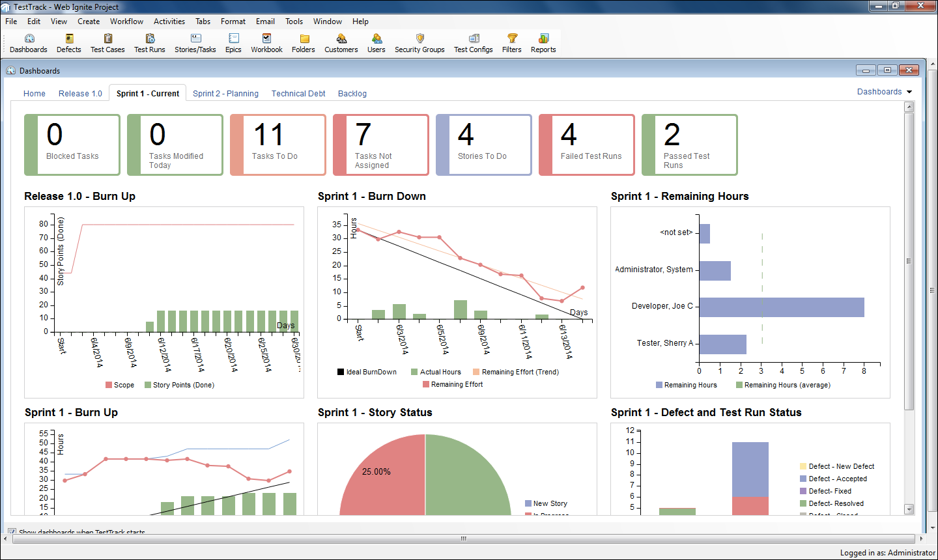Select the Sprint 1 - Current tab
This screenshot has height=560, width=938.
point(148,94)
